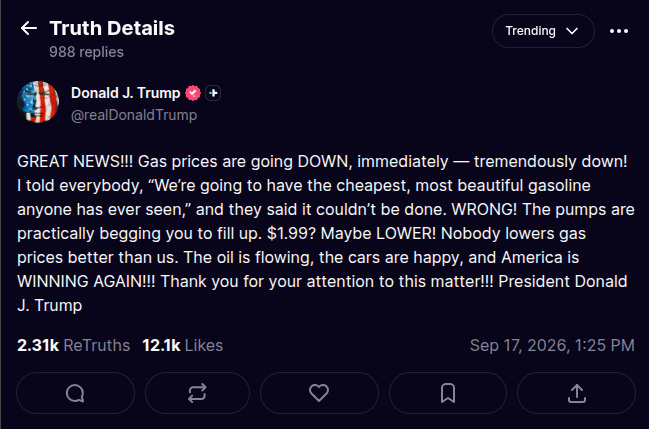649x429 pixels.
Task: Open the Trending sort dropdown
Action: [x=543, y=31]
